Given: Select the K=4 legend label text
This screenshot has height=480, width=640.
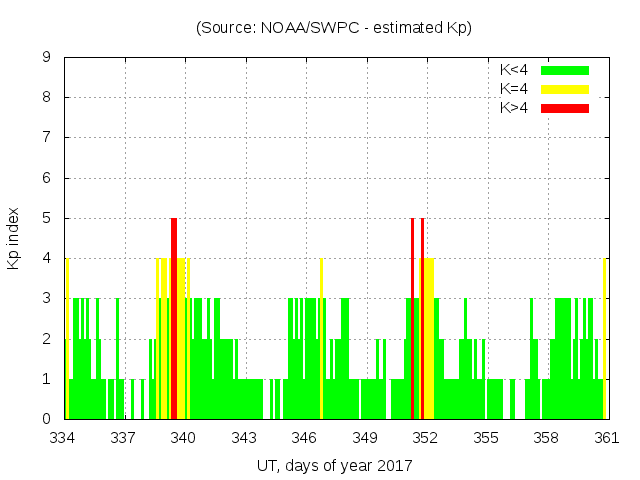Looking at the screenshot, I should point(514,89).
